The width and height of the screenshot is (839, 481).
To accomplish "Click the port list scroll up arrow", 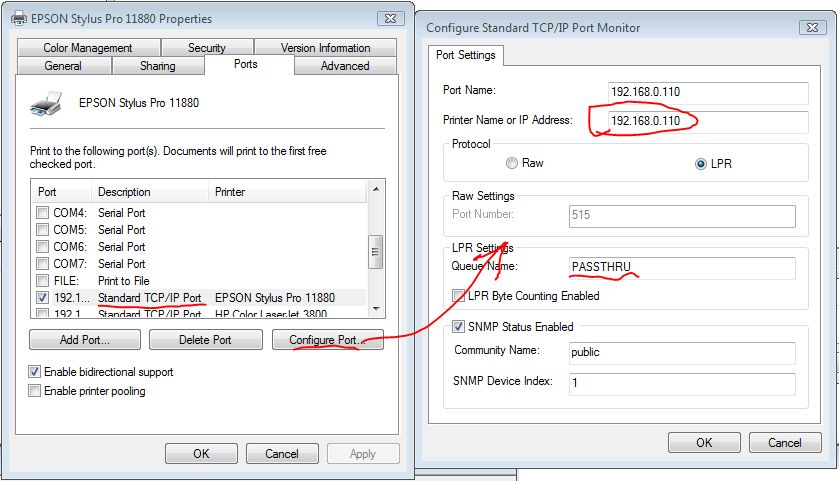I will pyautogui.click(x=376, y=189).
